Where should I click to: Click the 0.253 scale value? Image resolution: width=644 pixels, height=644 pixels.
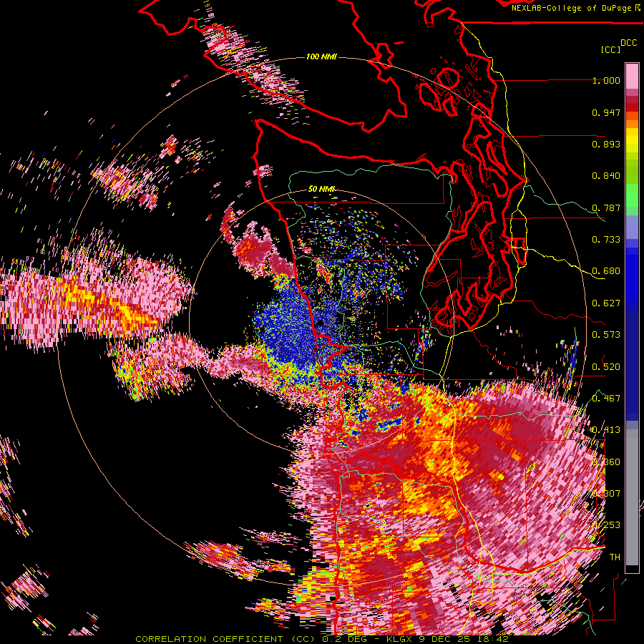pos(606,525)
